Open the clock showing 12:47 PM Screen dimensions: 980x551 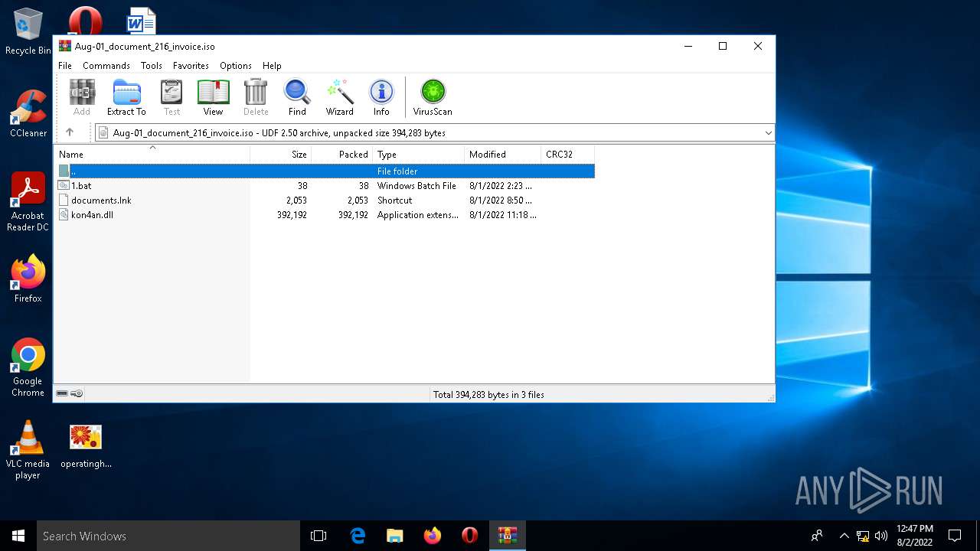click(x=915, y=536)
